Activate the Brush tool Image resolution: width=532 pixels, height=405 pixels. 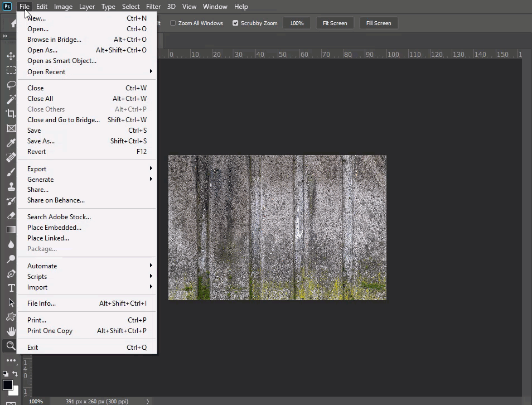click(x=11, y=172)
